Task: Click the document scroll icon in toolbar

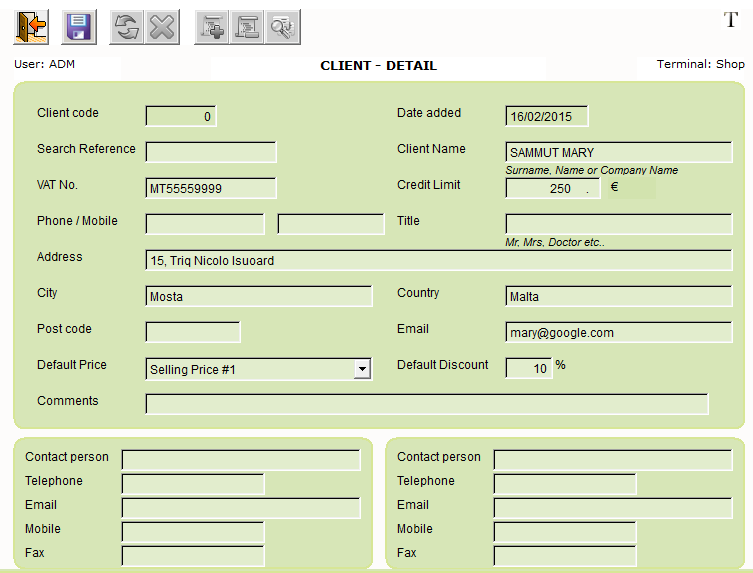Action: pyautogui.click(x=247, y=28)
